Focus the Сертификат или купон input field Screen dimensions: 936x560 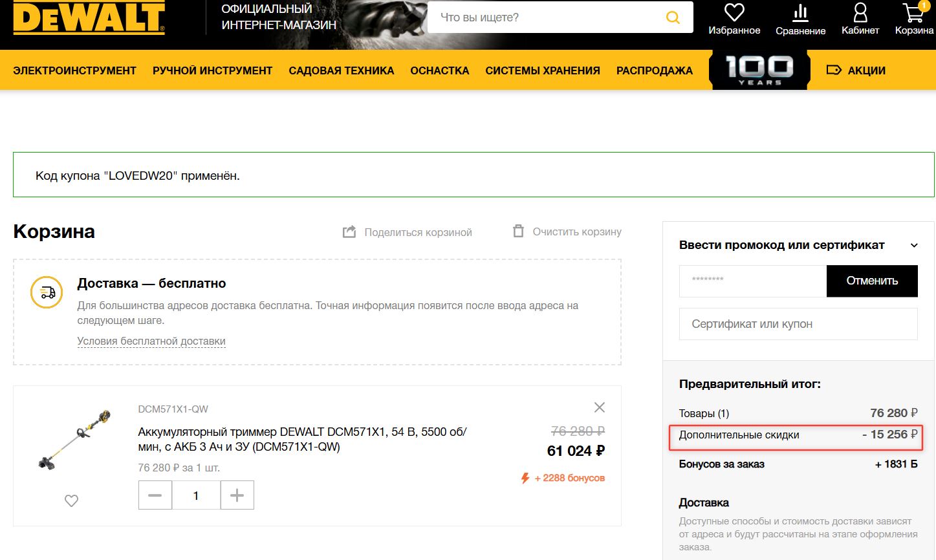pos(798,324)
